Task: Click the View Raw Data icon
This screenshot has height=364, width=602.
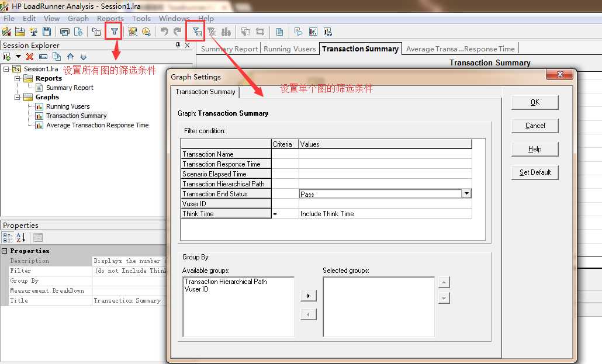Action: tap(279, 32)
